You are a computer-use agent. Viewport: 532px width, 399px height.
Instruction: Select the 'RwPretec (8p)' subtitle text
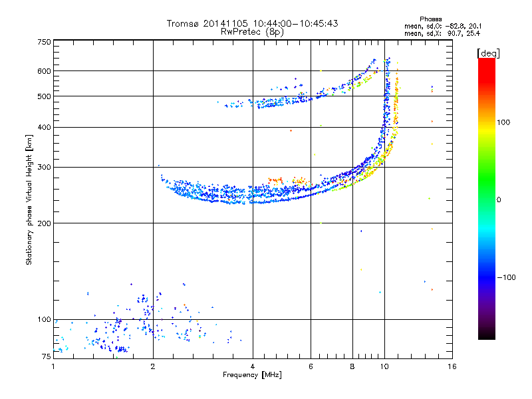(x=252, y=32)
